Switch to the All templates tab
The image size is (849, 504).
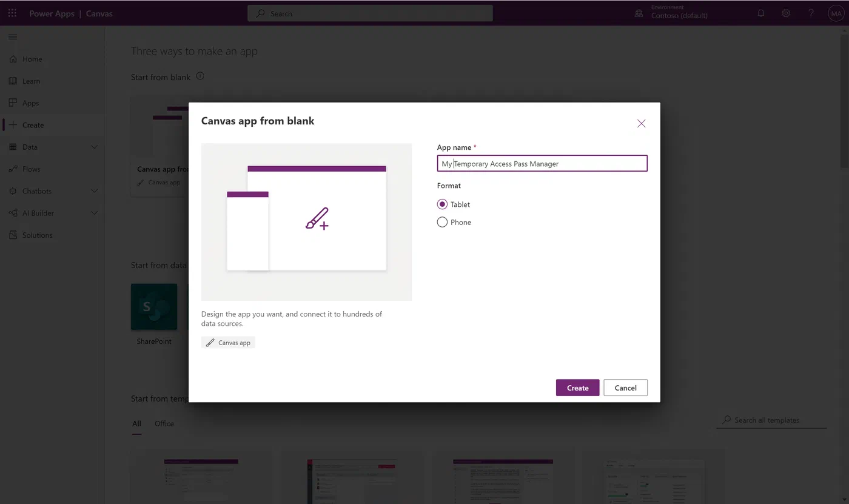pos(136,423)
